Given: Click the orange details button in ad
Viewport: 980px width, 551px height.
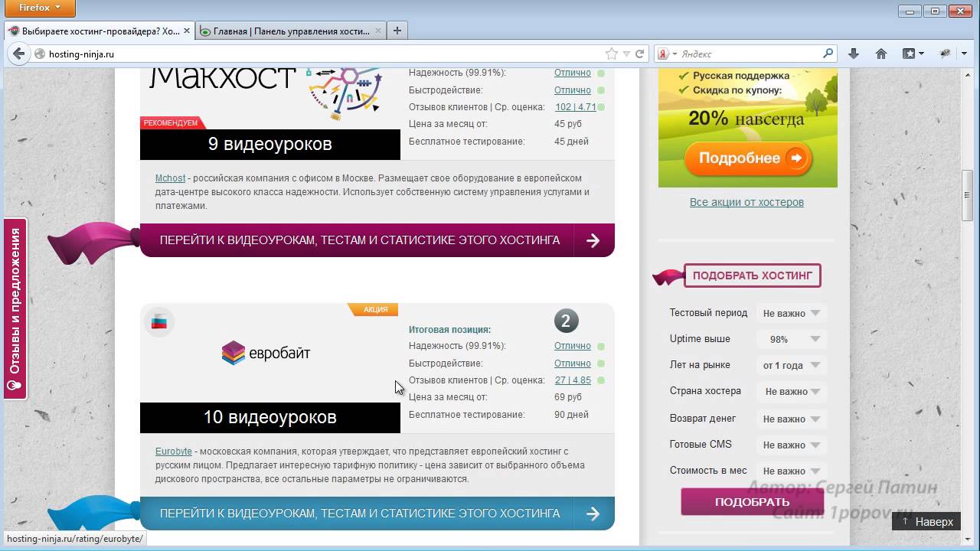Looking at the screenshot, I should coord(747,158).
